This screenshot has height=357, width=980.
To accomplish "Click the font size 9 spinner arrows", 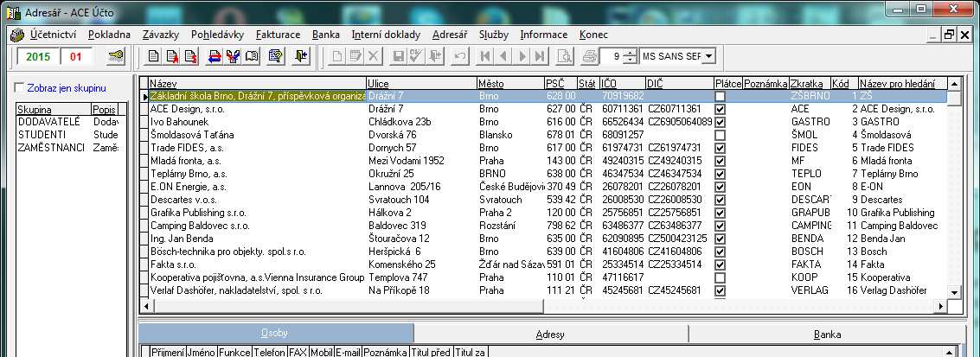I will pyautogui.click(x=631, y=57).
